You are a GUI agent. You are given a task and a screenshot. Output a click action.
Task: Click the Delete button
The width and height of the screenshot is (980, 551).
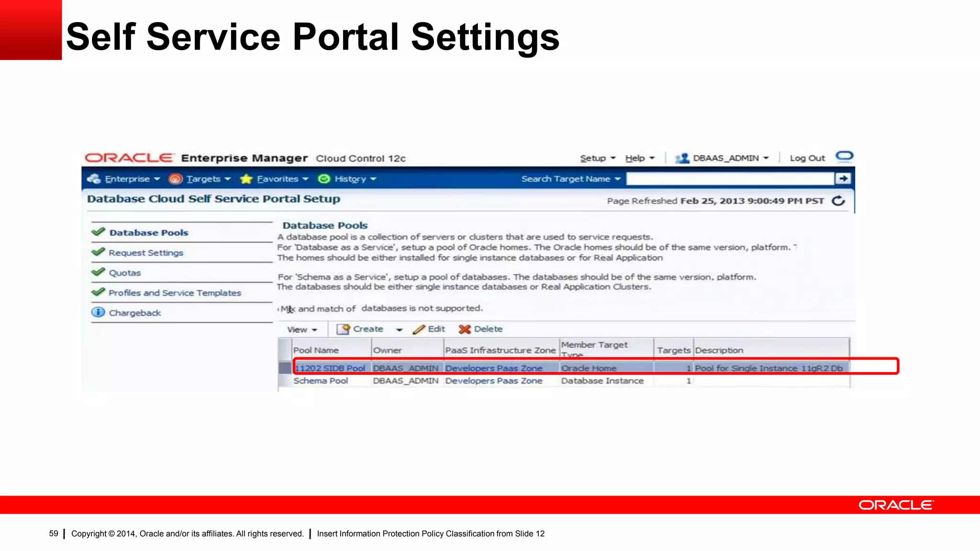click(480, 329)
